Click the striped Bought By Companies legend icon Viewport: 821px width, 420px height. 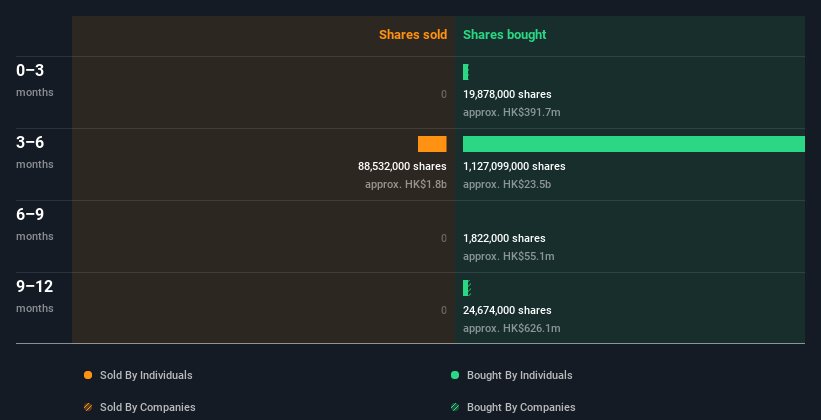tap(455, 407)
